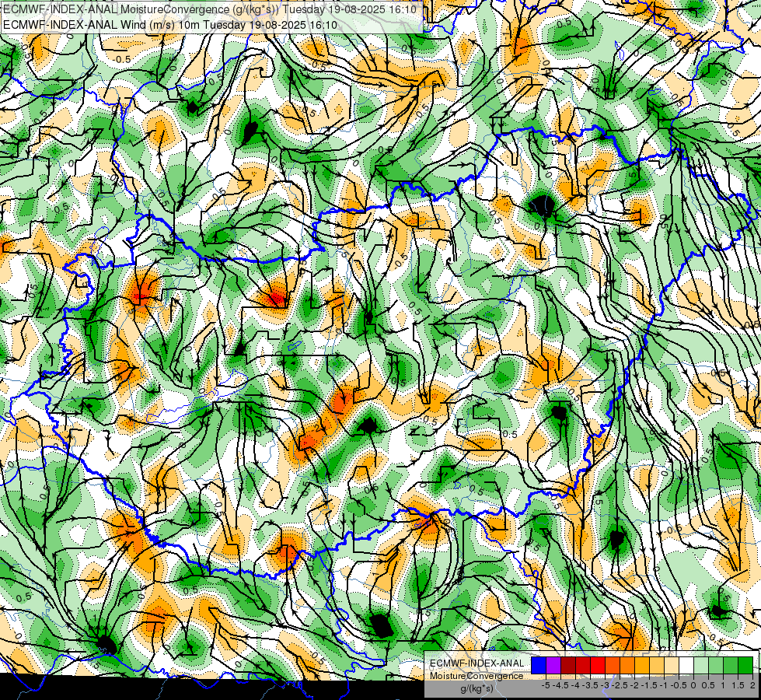Click the -1.5 tick label on the legend
Screen dimensions: 761x700
(x=650, y=685)
